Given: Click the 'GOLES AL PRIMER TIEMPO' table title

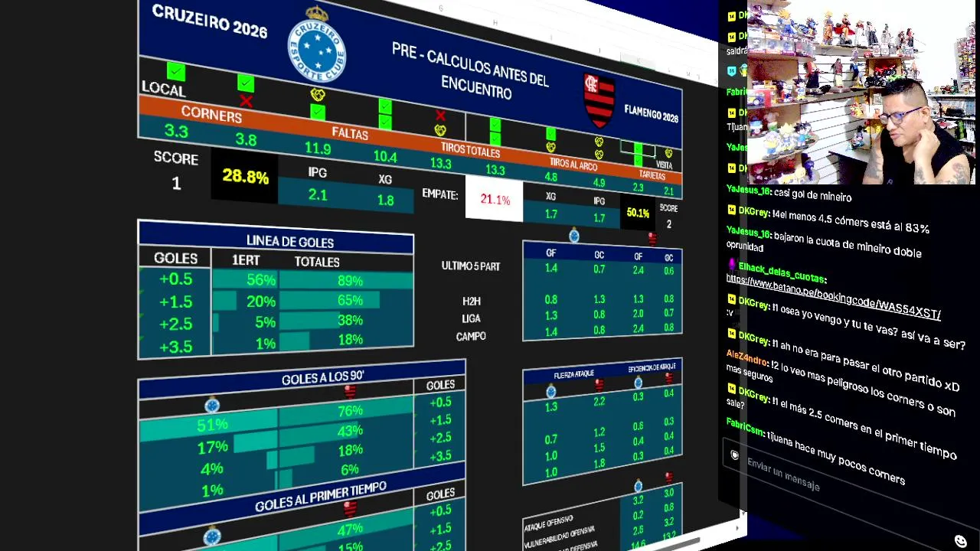Looking at the screenshot, I should coord(321,497).
